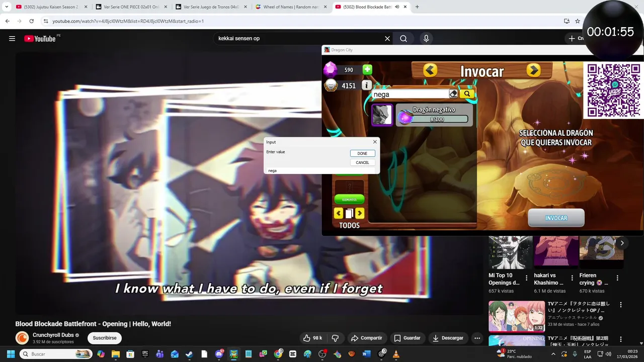Click the Chrome address bar URL

click(128, 21)
